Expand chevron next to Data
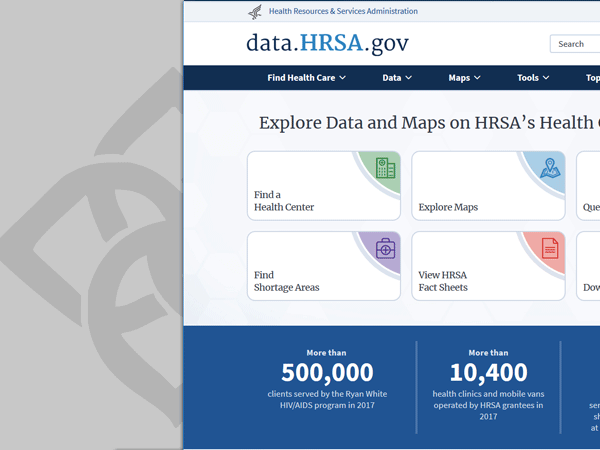The image size is (600, 450). pyautogui.click(x=409, y=78)
